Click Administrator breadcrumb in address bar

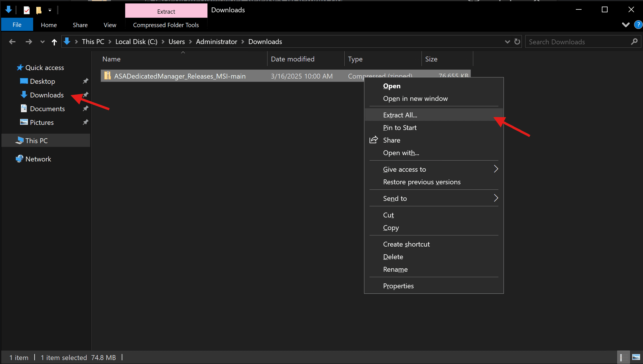coord(217,42)
